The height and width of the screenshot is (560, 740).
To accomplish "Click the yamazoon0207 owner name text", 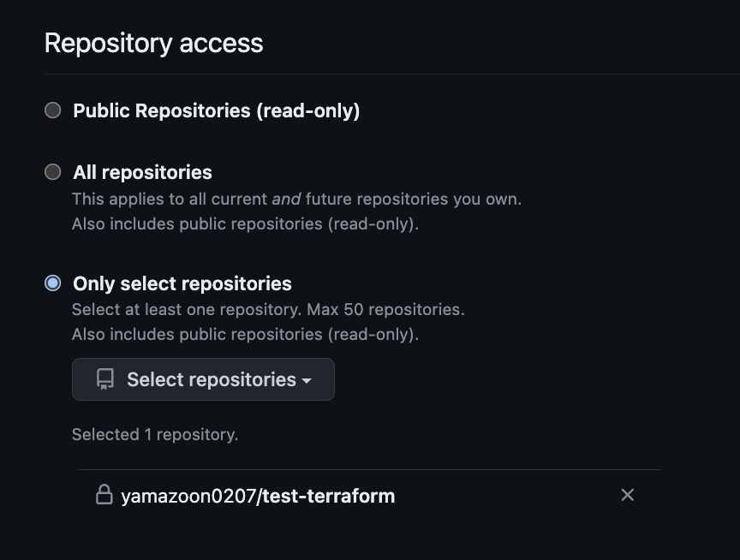I will pos(188,497).
